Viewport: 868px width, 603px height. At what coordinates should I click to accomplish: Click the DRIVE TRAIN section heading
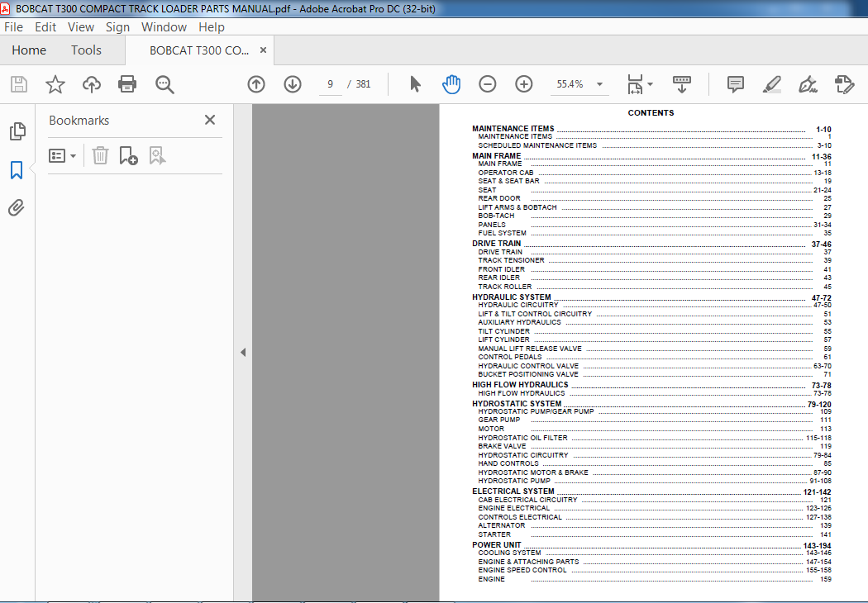point(497,244)
